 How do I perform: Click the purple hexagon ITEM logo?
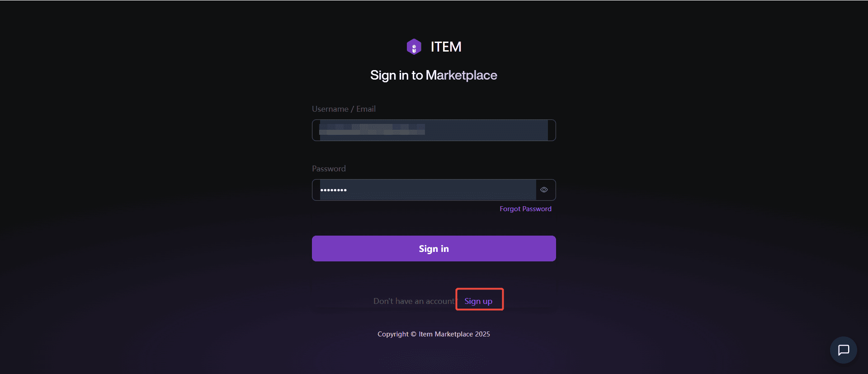point(414,47)
